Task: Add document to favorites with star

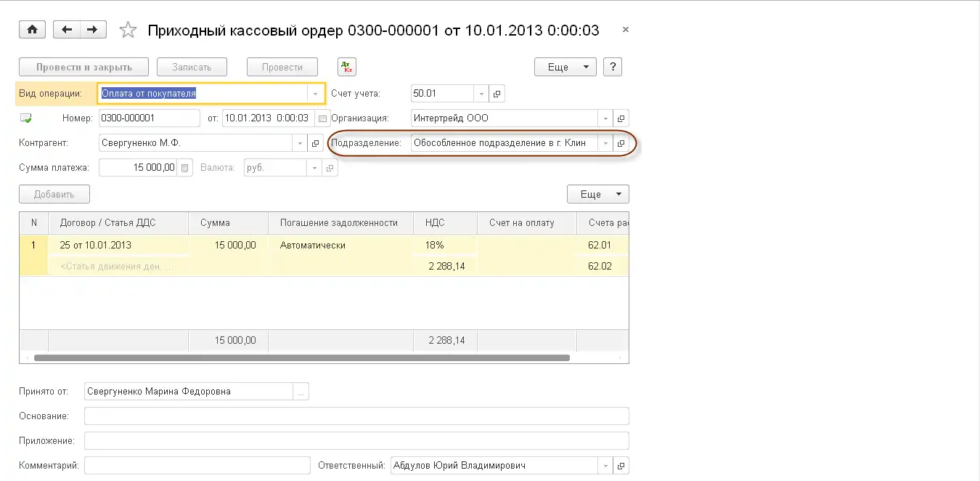Action: pyautogui.click(x=128, y=30)
